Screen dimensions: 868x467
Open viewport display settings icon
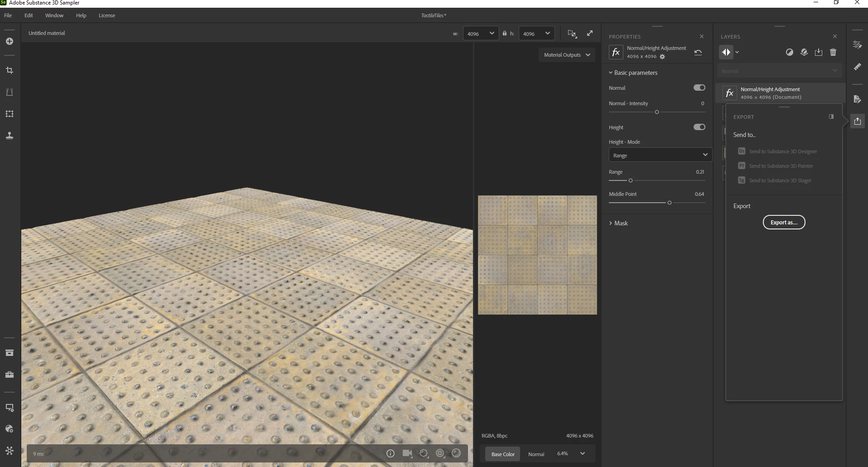pos(10,408)
